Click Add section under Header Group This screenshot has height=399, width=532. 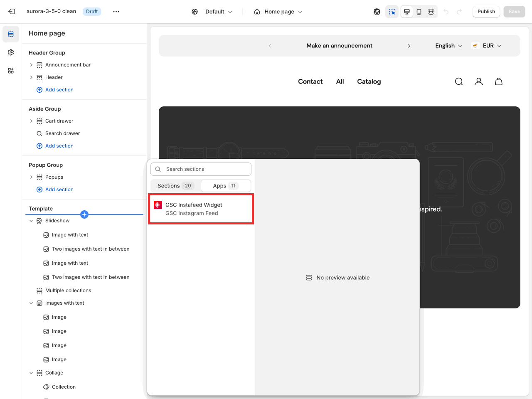pyautogui.click(x=59, y=90)
